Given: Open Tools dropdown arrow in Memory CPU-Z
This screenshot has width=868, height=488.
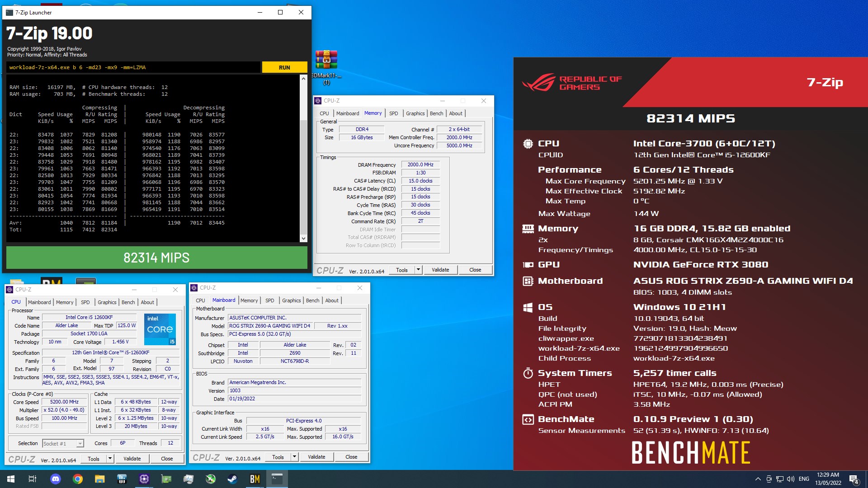Looking at the screenshot, I should coord(419,270).
